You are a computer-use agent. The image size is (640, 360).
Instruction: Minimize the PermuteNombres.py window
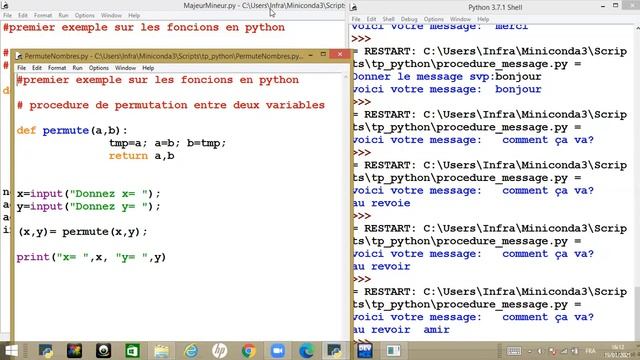(x=311, y=54)
